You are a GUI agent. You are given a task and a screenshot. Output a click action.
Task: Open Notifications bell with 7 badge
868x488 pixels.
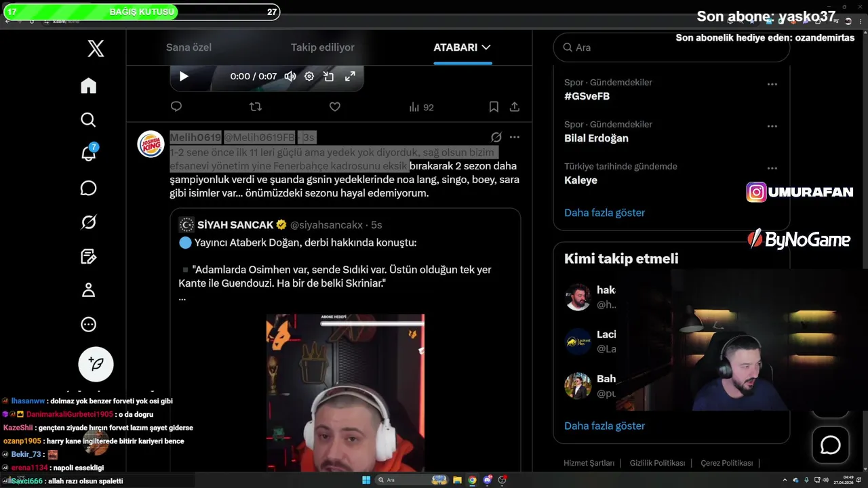[88, 154]
